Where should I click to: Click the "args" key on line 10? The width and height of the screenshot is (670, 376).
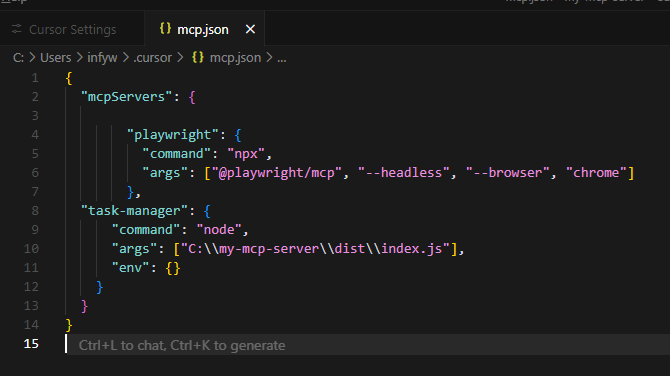(134, 249)
